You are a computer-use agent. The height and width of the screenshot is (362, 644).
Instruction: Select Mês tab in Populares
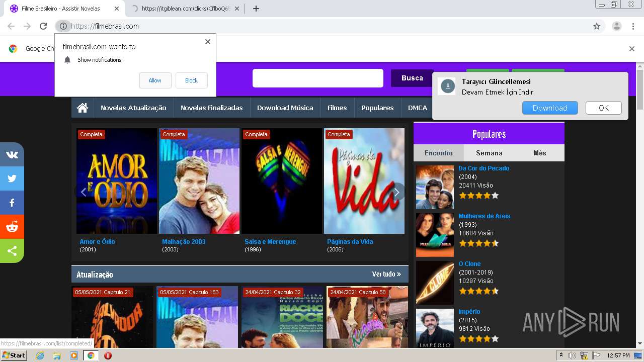(539, 153)
